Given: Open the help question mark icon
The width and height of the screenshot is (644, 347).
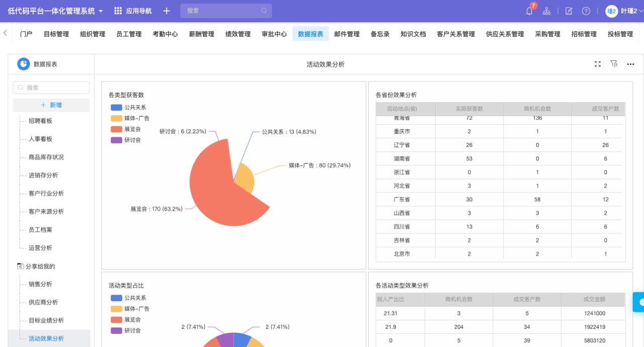Looking at the screenshot, I should [x=586, y=11].
